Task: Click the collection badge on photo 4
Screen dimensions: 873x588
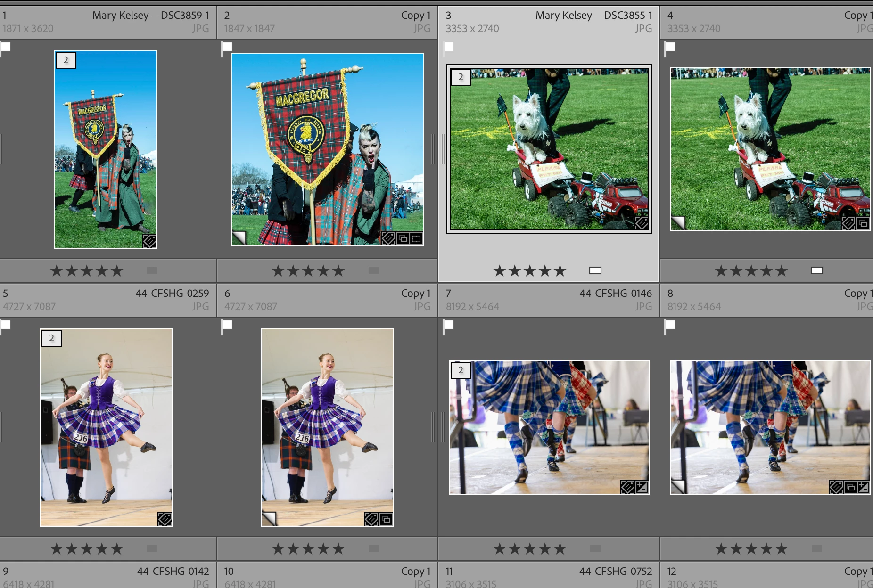Action: pos(863,223)
